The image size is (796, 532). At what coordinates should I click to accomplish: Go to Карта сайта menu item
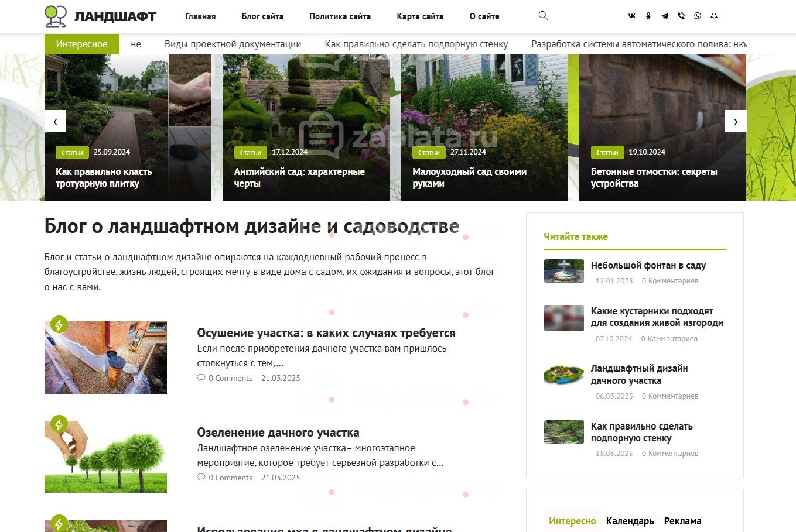coord(420,16)
